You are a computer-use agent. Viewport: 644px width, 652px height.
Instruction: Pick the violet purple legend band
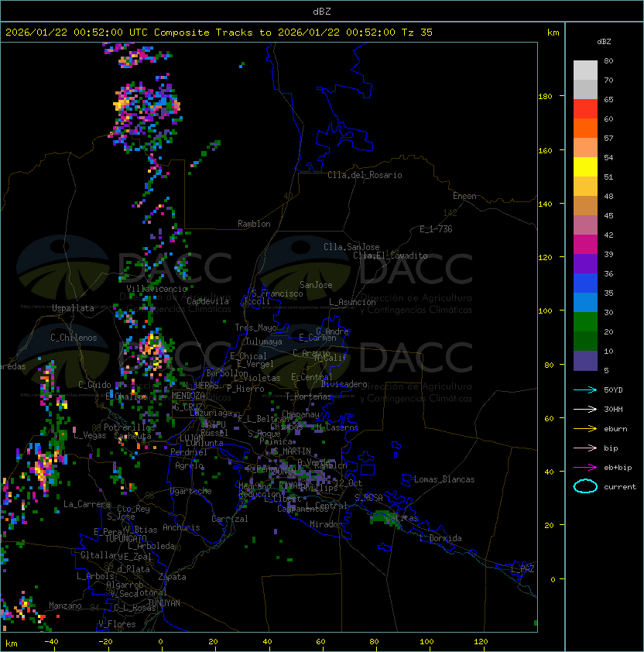[x=585, y=264]
